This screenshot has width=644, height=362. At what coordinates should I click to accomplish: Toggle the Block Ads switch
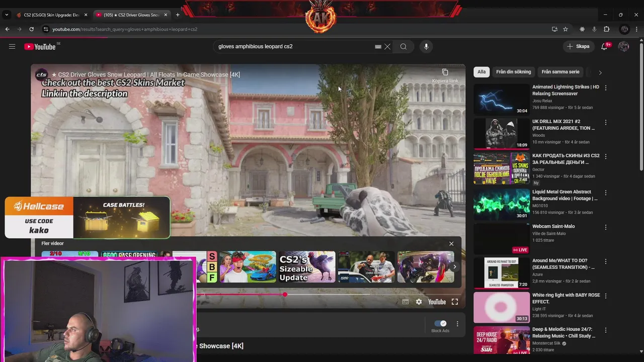click(x=440, y=323)
